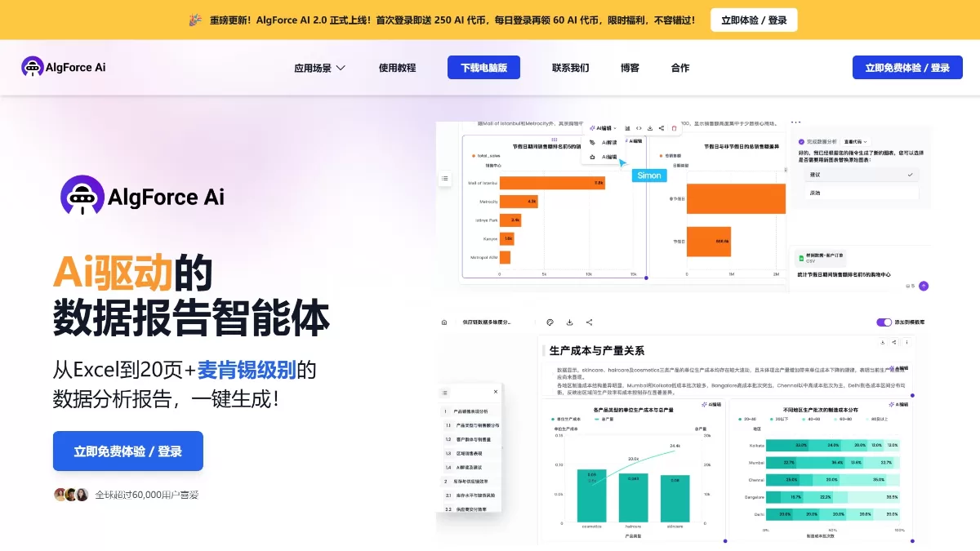
Task: Select the 建议 option with checkmark
Action: pos(857,175)
